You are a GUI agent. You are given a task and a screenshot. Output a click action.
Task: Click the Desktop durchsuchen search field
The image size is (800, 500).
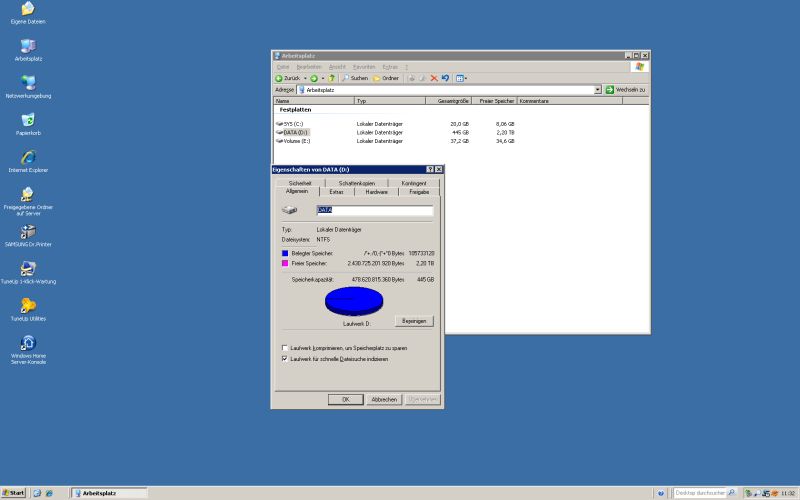point(699,493)
